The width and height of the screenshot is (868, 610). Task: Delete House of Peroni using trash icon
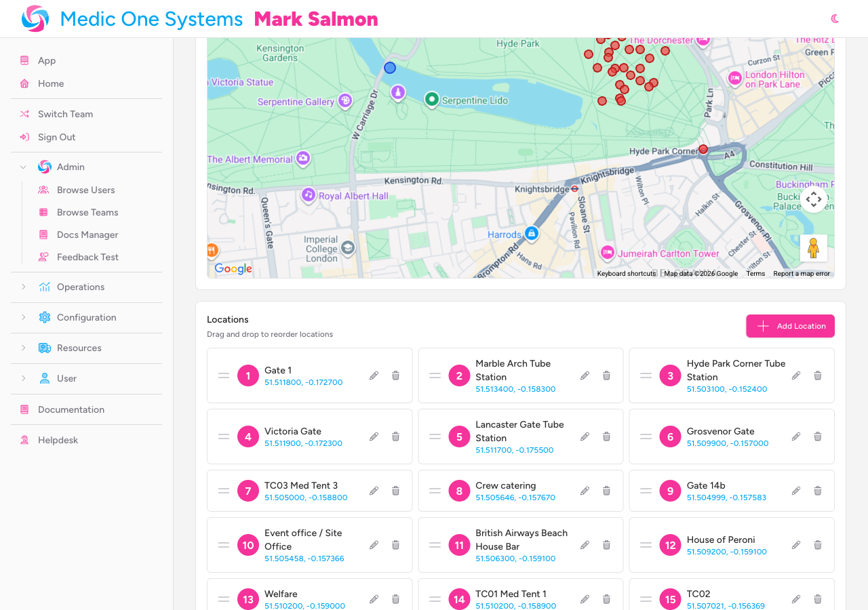pos(817,544)
